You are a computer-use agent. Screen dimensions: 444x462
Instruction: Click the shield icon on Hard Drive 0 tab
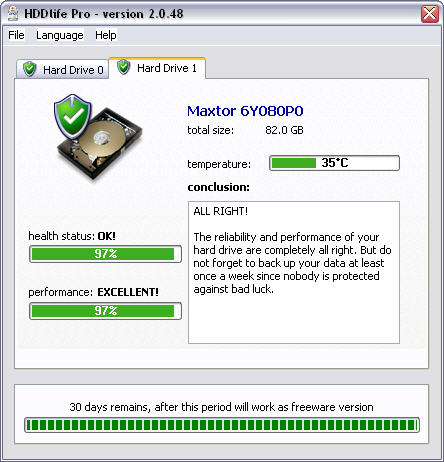point(30,69)
